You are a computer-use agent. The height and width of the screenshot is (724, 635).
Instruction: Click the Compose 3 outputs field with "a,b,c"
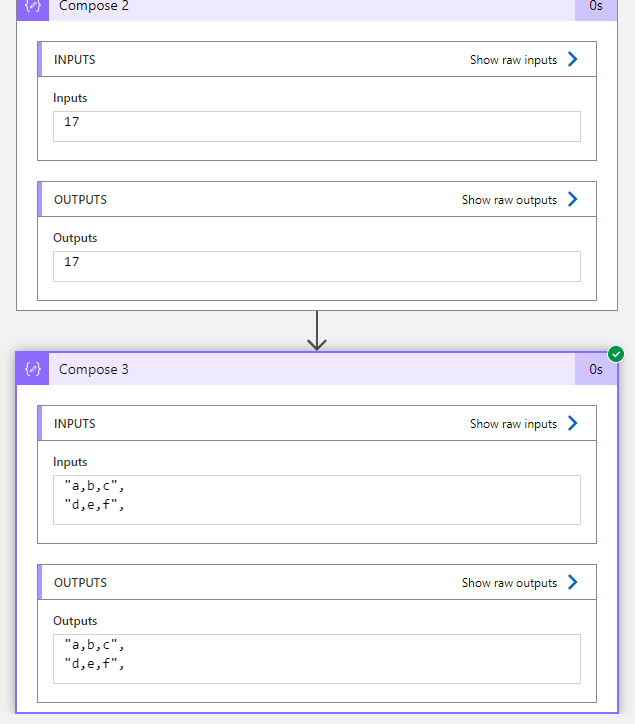click(x=317, y=658)
